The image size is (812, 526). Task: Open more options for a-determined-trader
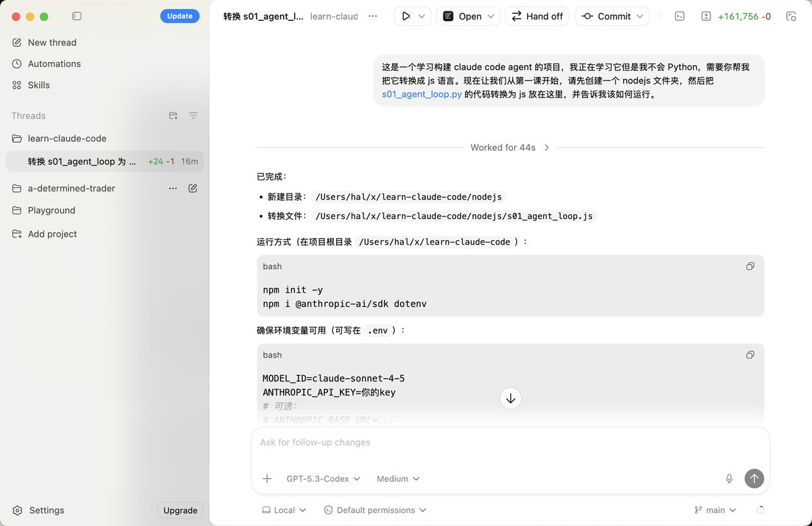click(173, 189)
